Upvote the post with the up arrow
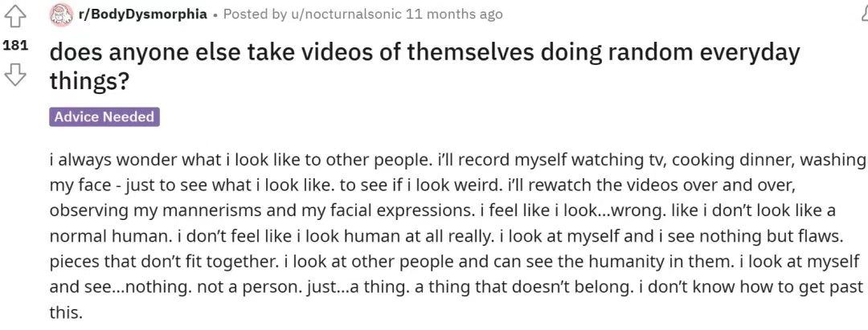The height and width of the screenshot is (330, 868). pyautogui.click(x=15, y=17)
